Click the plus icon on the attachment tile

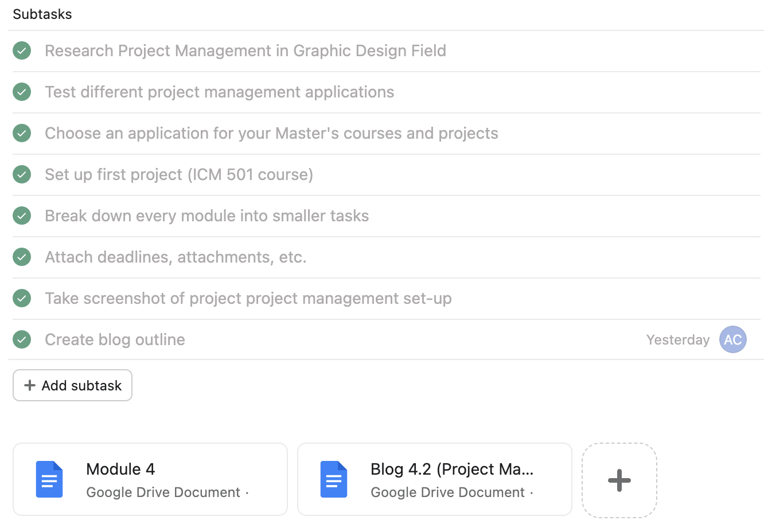(619, 480)
